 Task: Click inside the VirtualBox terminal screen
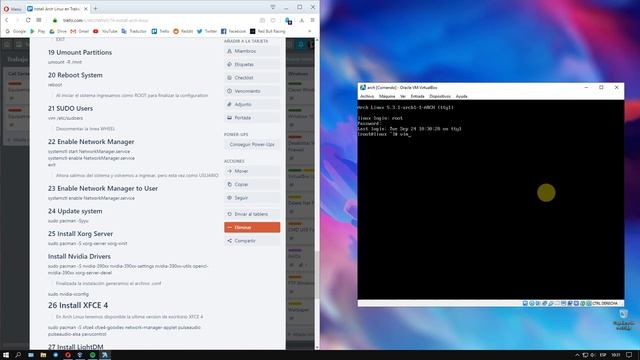491,200
